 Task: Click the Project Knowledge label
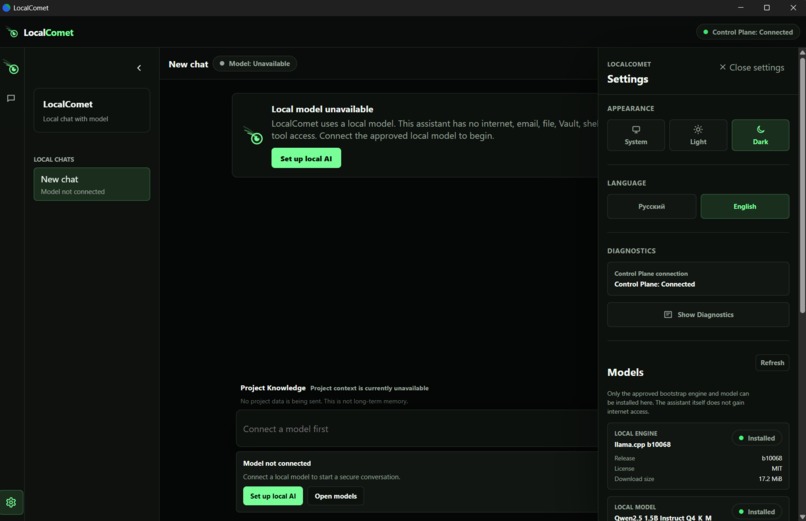[x=273, y=388]
